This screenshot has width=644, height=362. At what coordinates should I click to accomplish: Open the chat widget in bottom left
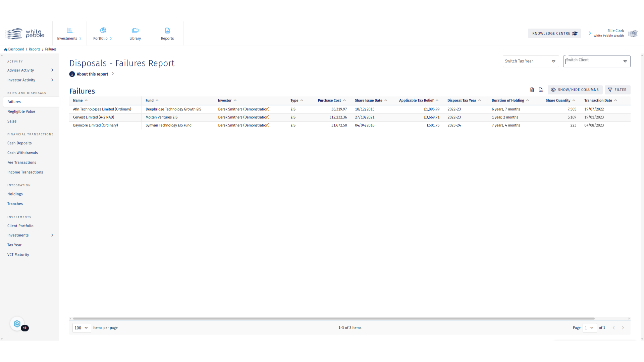pyautogui.click(x=17, y=324)
